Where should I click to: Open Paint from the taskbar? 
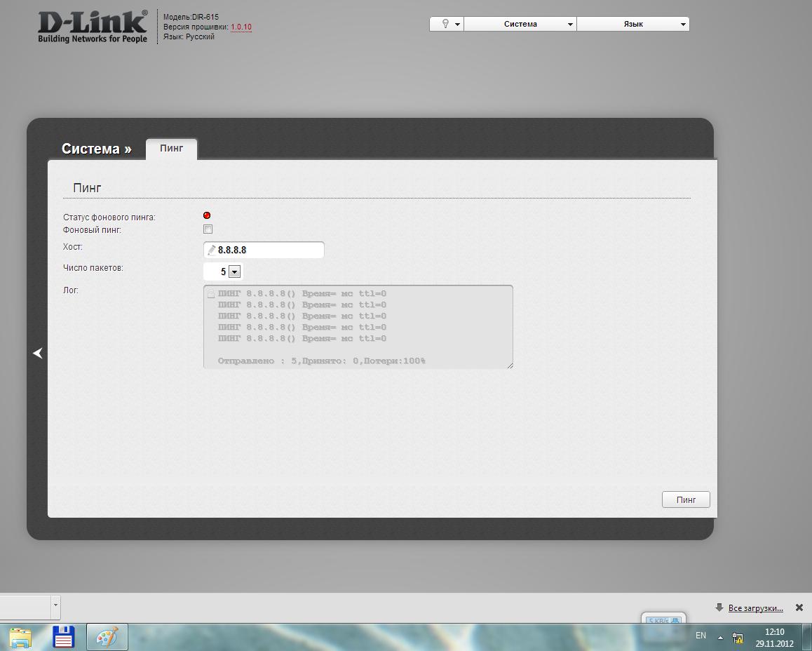pyautogui.click(x=107, y=637)
